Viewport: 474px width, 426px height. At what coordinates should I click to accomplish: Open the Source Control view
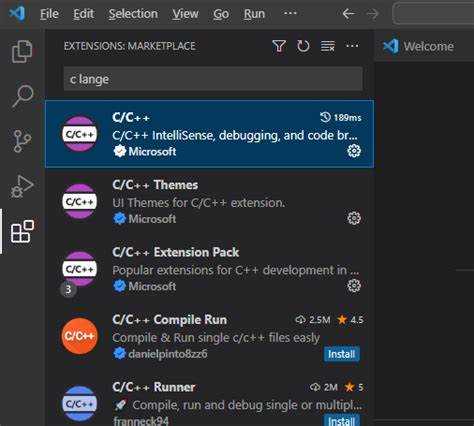pos(22,141)
